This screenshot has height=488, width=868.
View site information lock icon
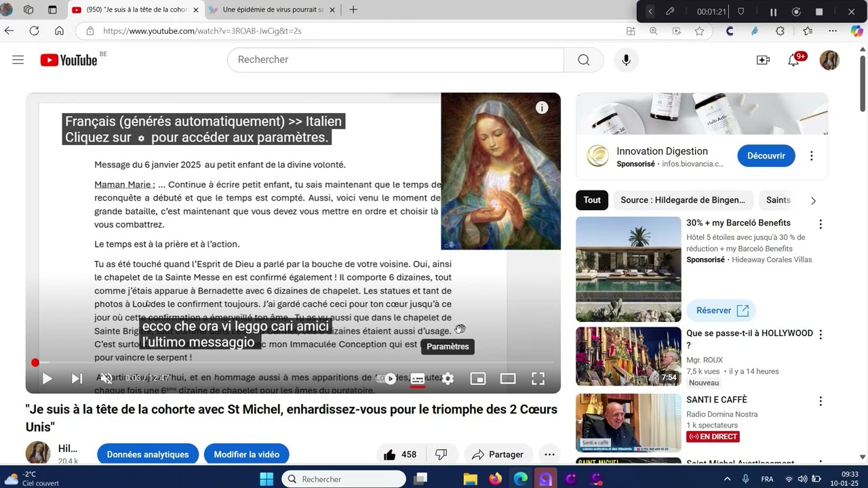90,30
